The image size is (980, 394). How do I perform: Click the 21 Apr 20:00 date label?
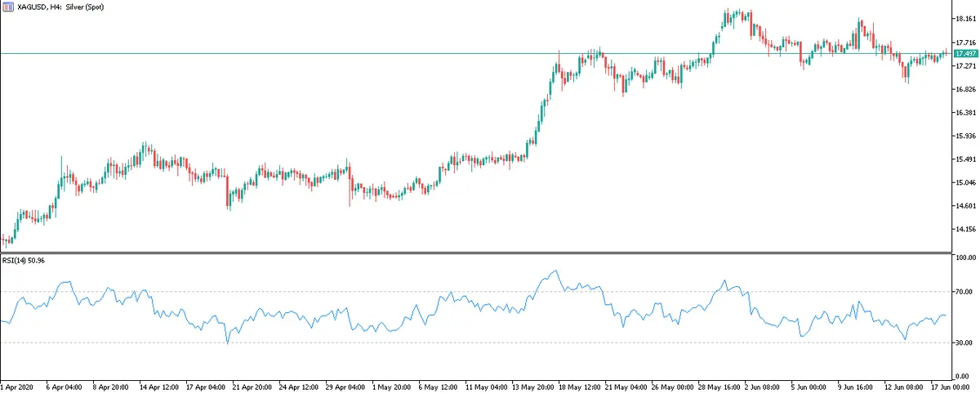[254, 384]
